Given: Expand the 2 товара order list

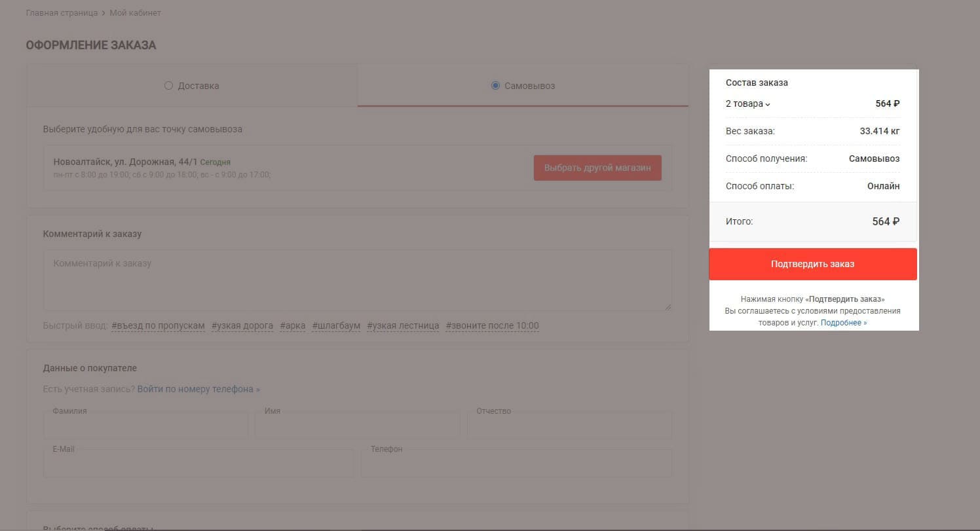Looking at the screenshot, I should point(748,103).
